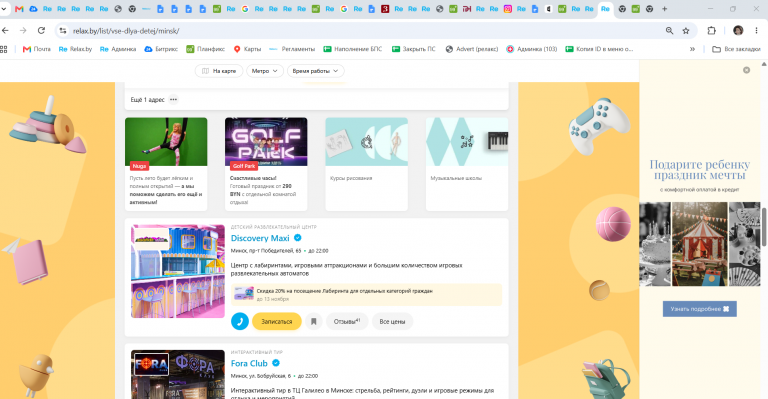Open the Apps grid in bookmarks bar
Image resolution: width=768 pixels, height=399 pixels.
[4, 49]
